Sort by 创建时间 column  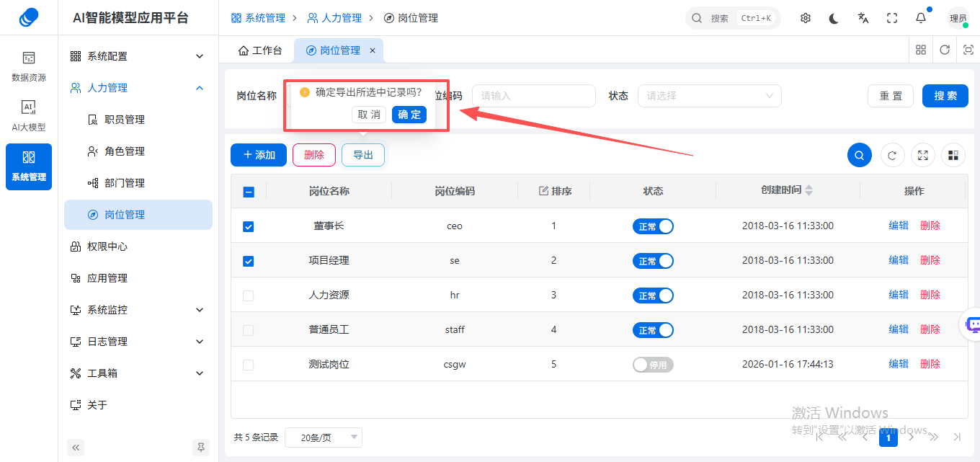click(x=808, y=190)
